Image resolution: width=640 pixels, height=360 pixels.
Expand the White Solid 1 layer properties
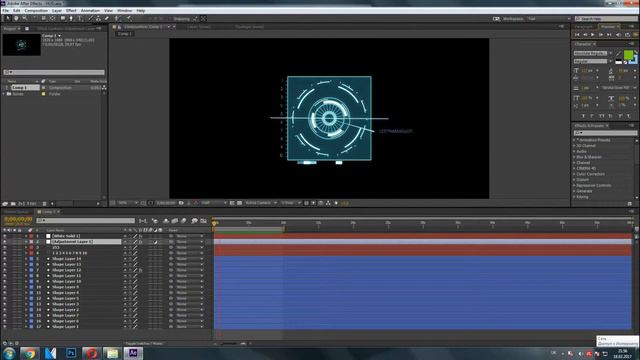[26, 236]
